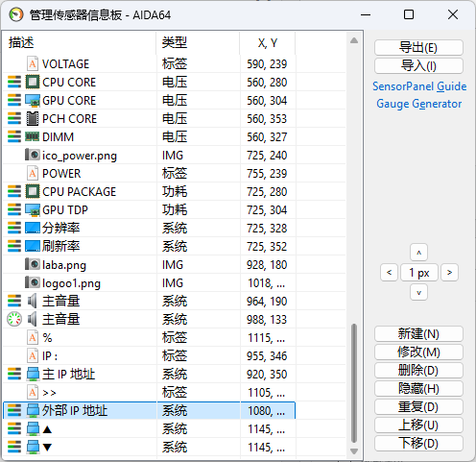Nudge the item up with the ^ button
This screenshot has width=476, height=462.
coord(418,253)
